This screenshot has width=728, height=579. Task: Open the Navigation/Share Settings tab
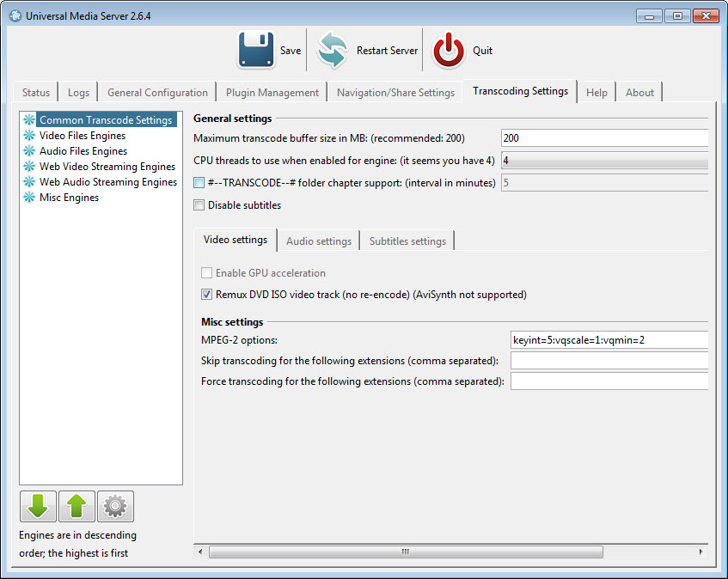[x=395, y=92]
